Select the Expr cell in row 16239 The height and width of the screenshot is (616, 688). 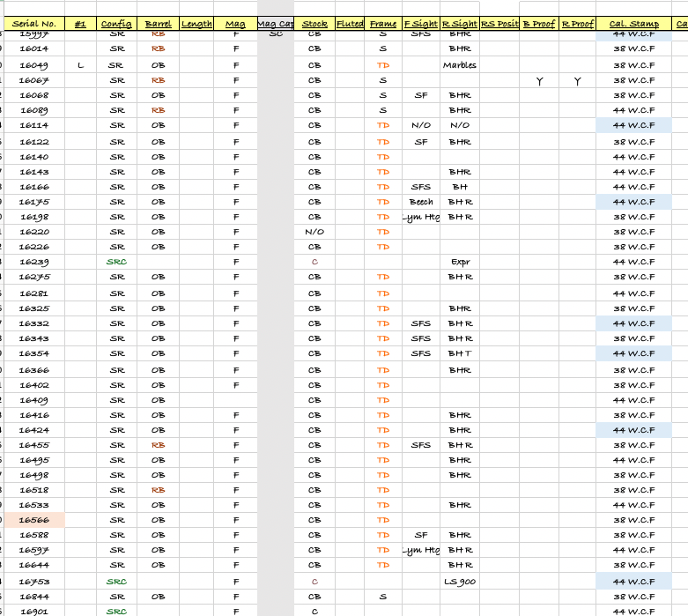[x=460, y=262]
